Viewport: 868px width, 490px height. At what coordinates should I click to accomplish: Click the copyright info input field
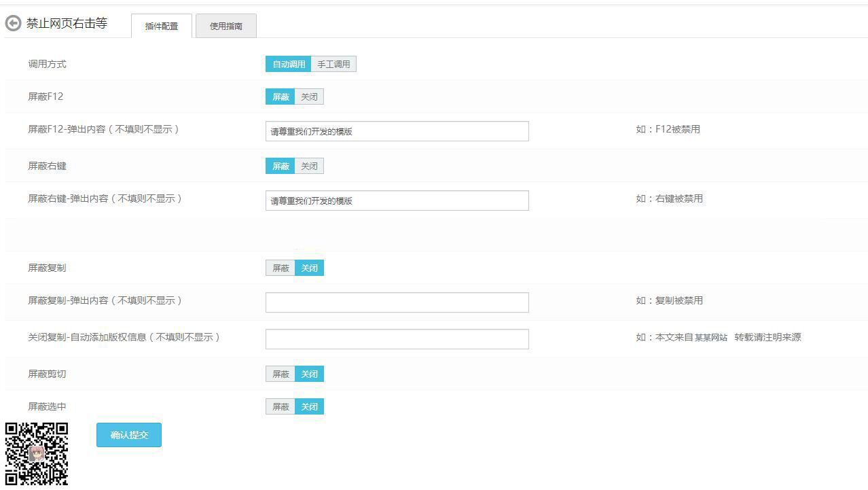[x=397, y=338]
